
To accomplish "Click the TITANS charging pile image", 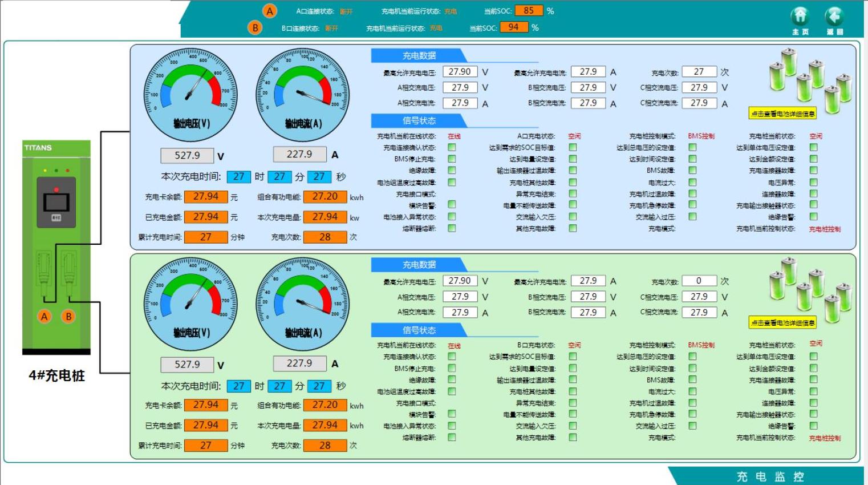I will point(56,245).
